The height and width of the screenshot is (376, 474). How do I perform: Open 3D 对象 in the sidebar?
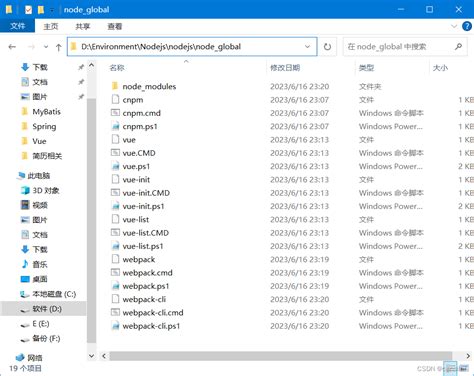click(x=46, y=190)
